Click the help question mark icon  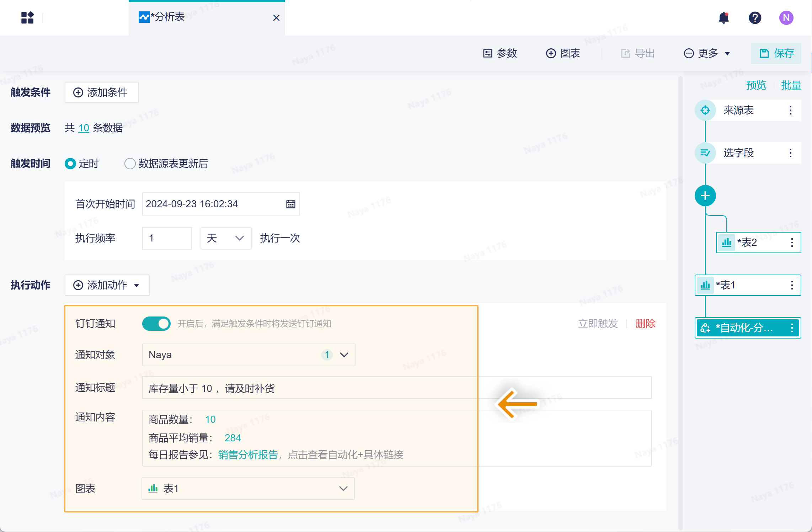(x=755, y=18)
